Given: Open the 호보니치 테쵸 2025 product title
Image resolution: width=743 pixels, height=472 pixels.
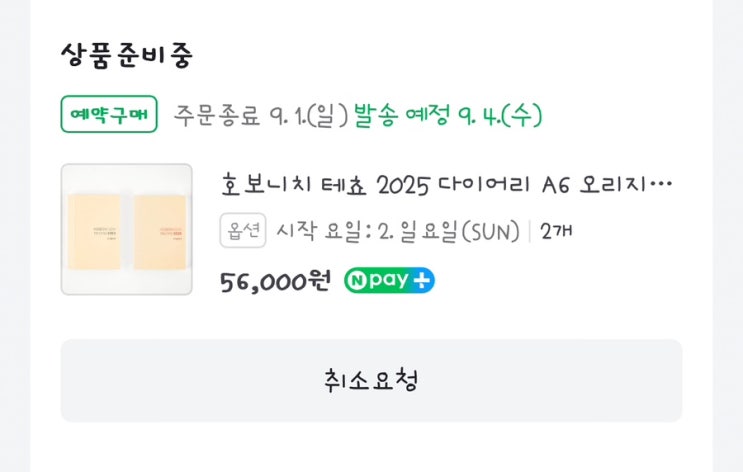Looking at the screenshot, I should coord(446,186).
